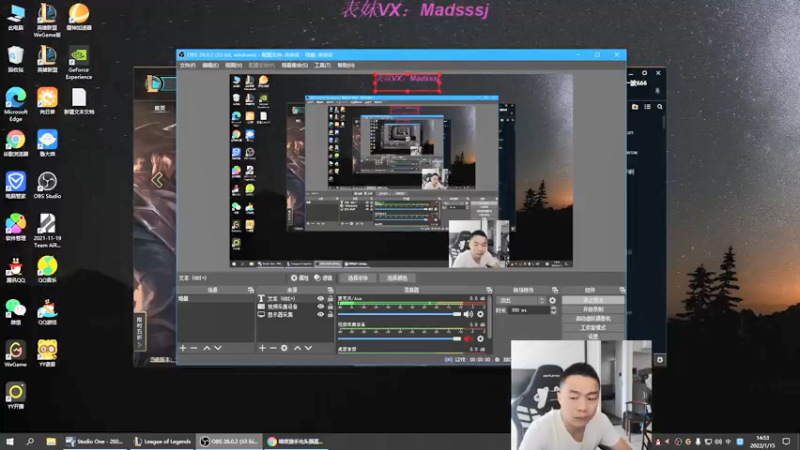The height and width of the screenshot is (450, 800).
Task: Add a new source with plus icon
Action: [262, 348]
